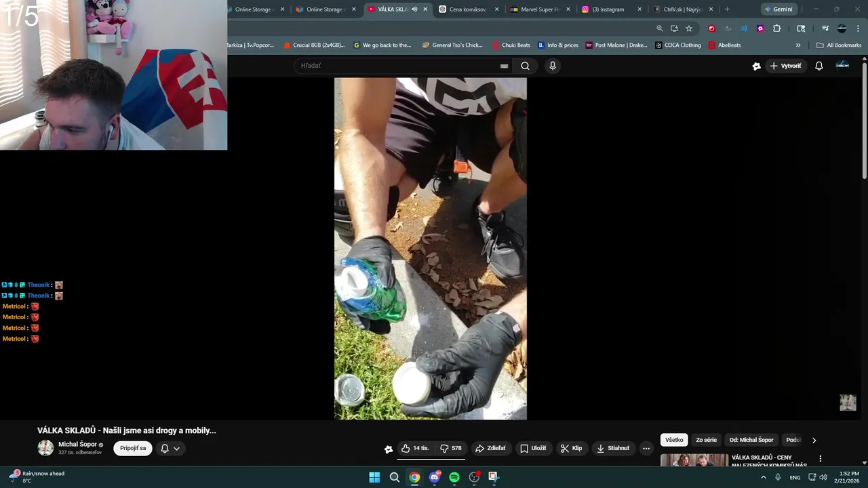
Task: Open Michal Šopor channel name link
Action: click(x=77, y=445)
